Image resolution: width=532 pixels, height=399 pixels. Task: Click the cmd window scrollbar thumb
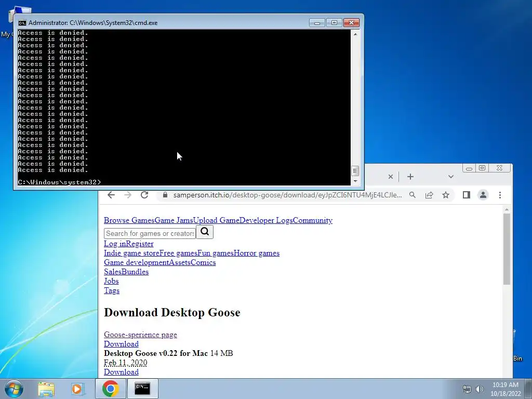point(355,170)
